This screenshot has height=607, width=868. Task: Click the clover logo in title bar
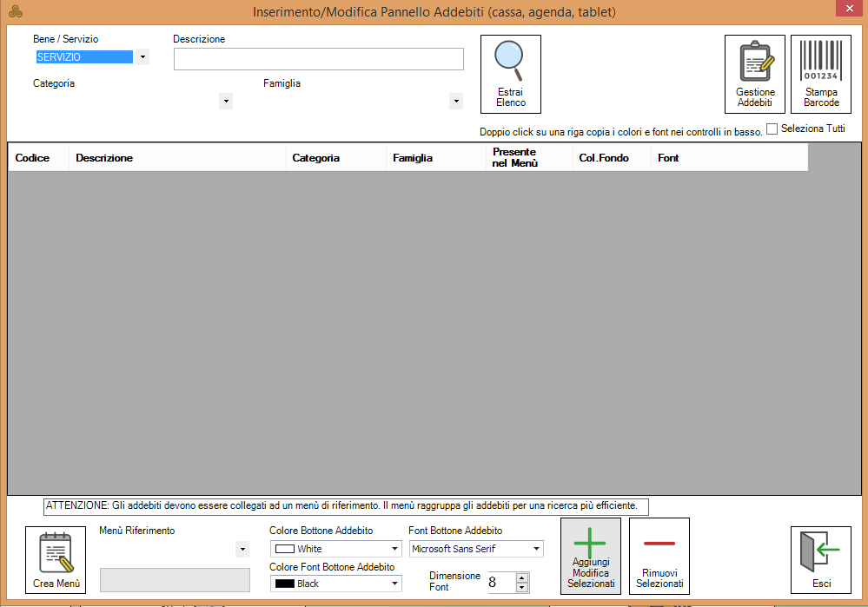tap(16, 9)
